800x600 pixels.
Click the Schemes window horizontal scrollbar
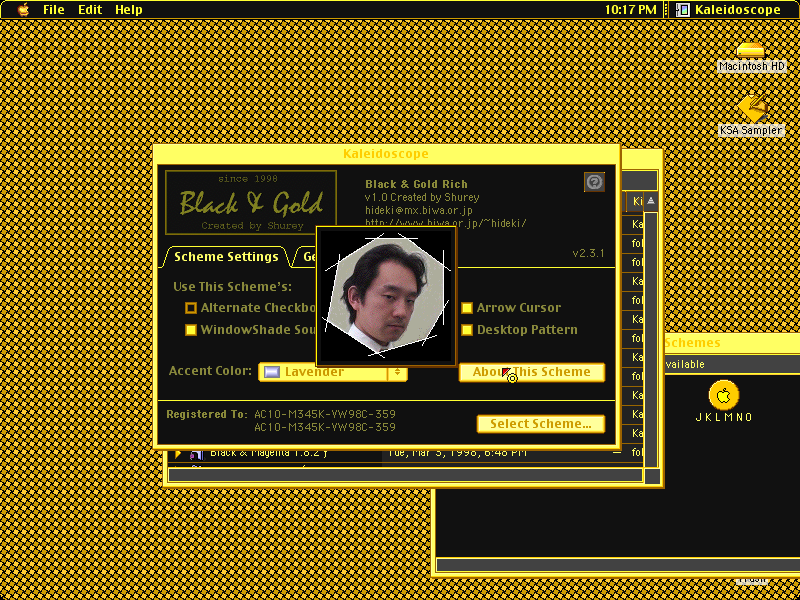click(x=618, y=564)
